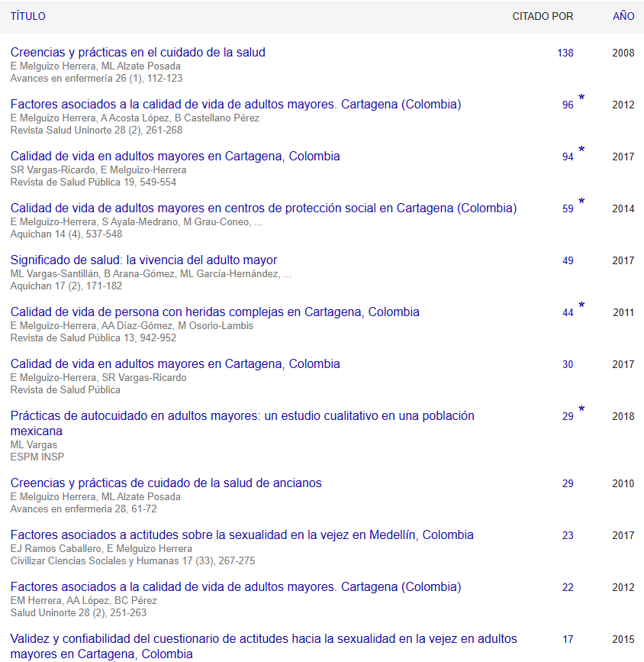Sort articles by the CITADO POR header

point(543,16)
